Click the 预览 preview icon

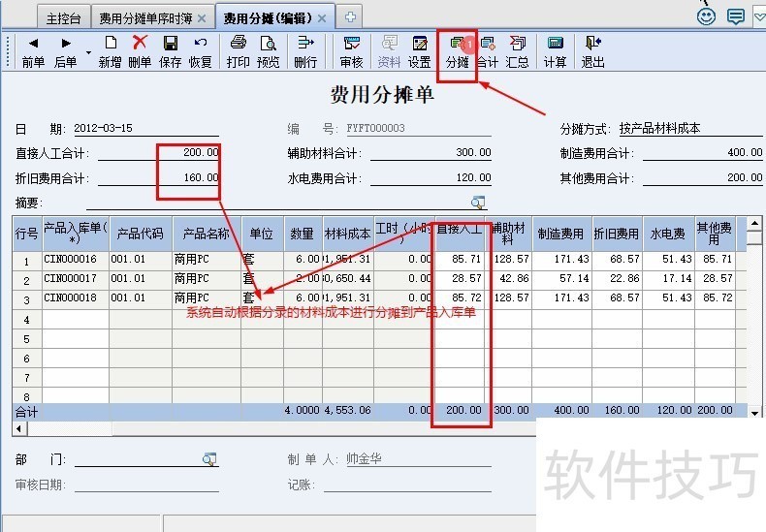tap(268, 51)
